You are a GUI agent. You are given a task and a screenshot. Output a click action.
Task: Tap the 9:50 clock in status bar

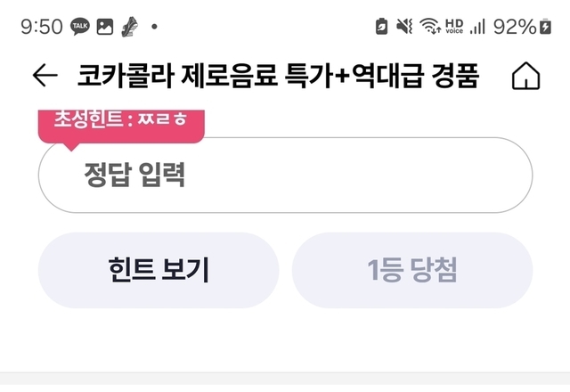(x=41, y=27)
